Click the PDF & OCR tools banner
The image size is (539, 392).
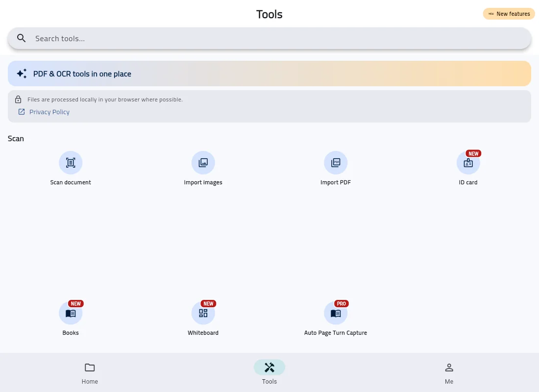click(x=269, y=73)
